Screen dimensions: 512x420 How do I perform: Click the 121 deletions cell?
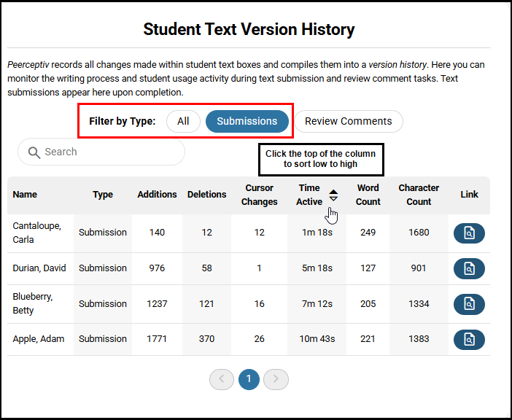pos(206,304)
